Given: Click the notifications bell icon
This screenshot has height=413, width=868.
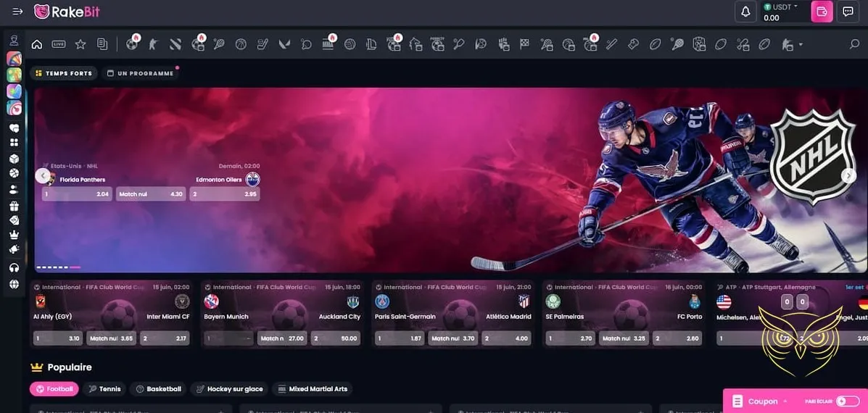Looking at the screenshot, I should [745, 12].
